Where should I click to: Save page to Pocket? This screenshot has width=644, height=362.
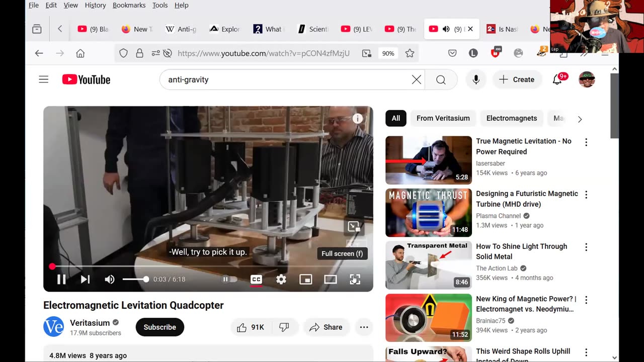point(452,53)
